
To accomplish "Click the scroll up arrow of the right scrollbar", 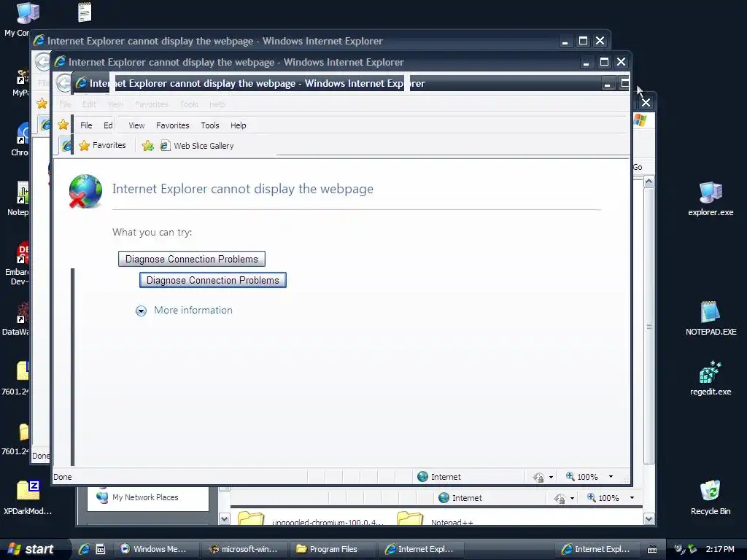I will pyautogui.click(x=649, y=182).
